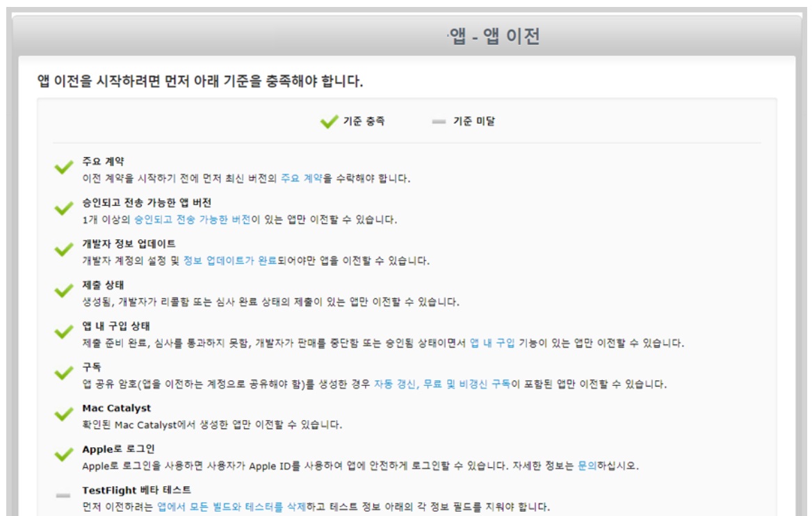Open the 승인되고 전송 가능한 버전 link
The width and height of the screenshot is (812, 516).
(x=192, y=220)
